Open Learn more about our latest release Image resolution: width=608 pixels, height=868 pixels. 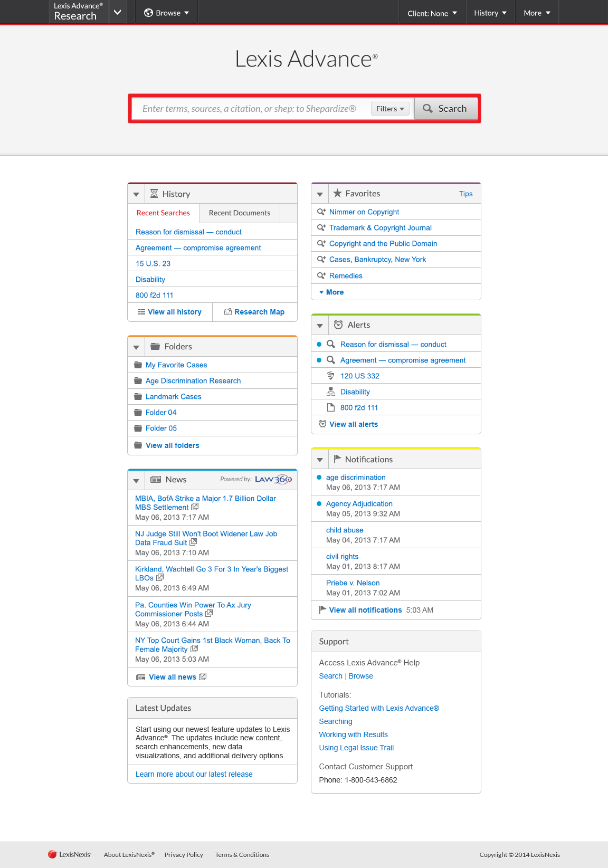(194, 774)
